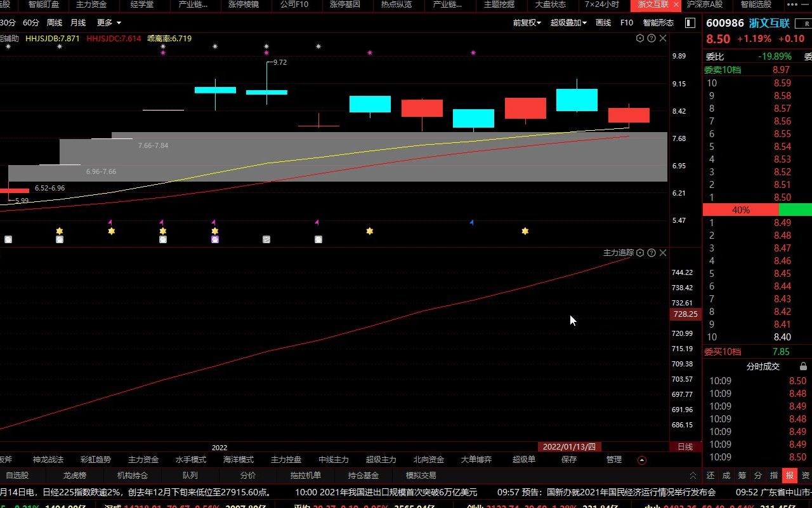Switch to 30分 period

8,23
